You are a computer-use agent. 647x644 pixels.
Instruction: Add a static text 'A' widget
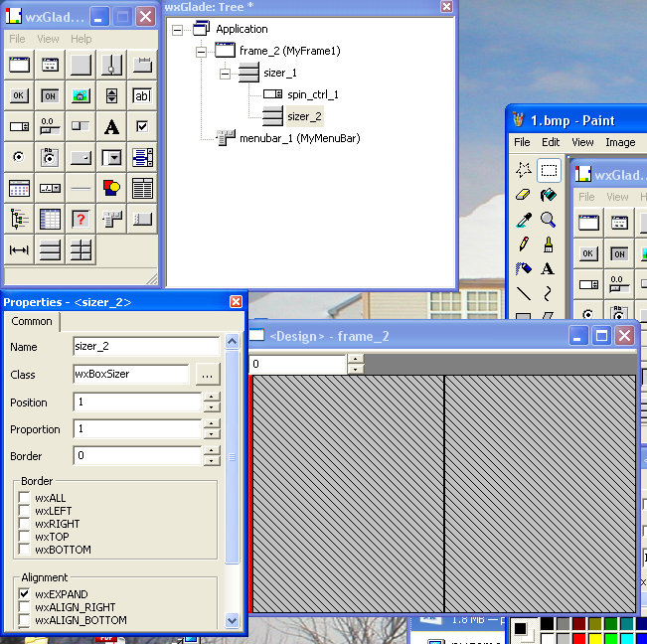click(x=111, y=126)
